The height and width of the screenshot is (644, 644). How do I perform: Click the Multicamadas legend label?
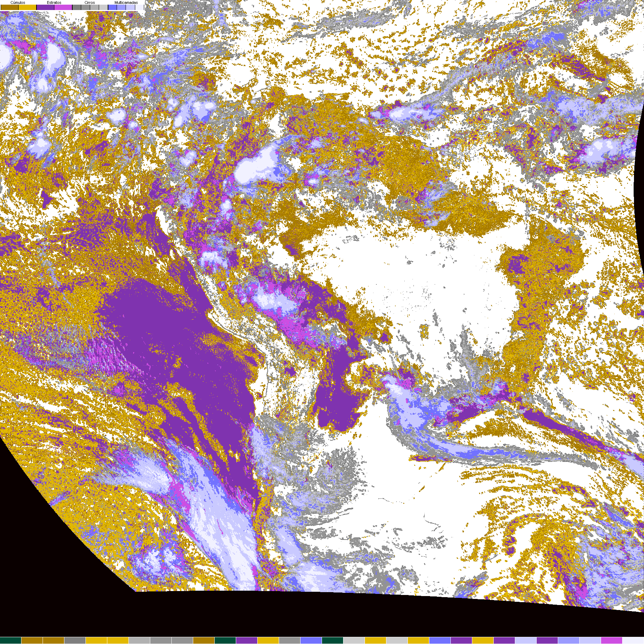coord(126,3)
